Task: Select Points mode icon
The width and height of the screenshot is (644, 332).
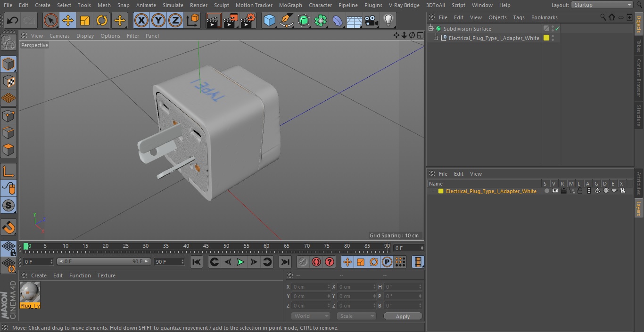Action: pos(8,115)
